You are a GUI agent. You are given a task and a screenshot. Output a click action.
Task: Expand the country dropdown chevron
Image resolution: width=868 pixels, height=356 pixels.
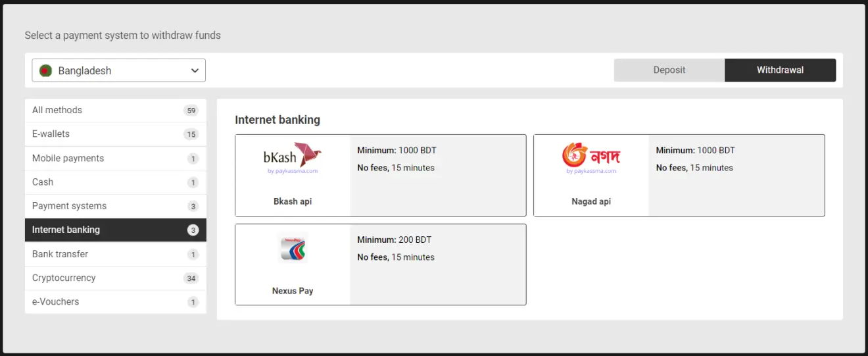click(195, 70)
